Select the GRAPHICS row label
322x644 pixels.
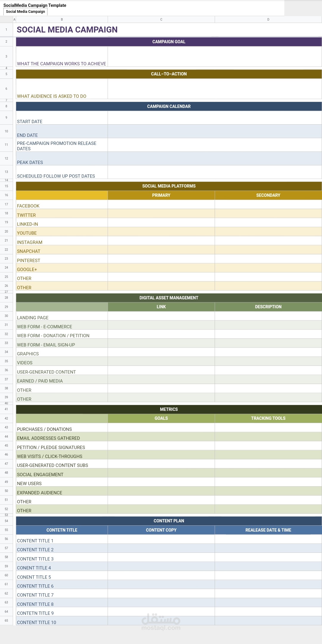coord(62,352)
